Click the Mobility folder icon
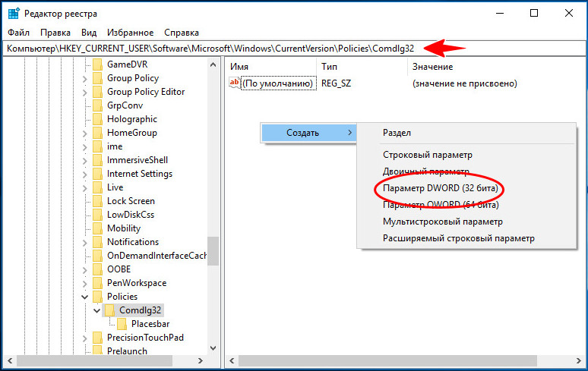The height and width of the screenshot is (371, 588). tap(97, 228)
